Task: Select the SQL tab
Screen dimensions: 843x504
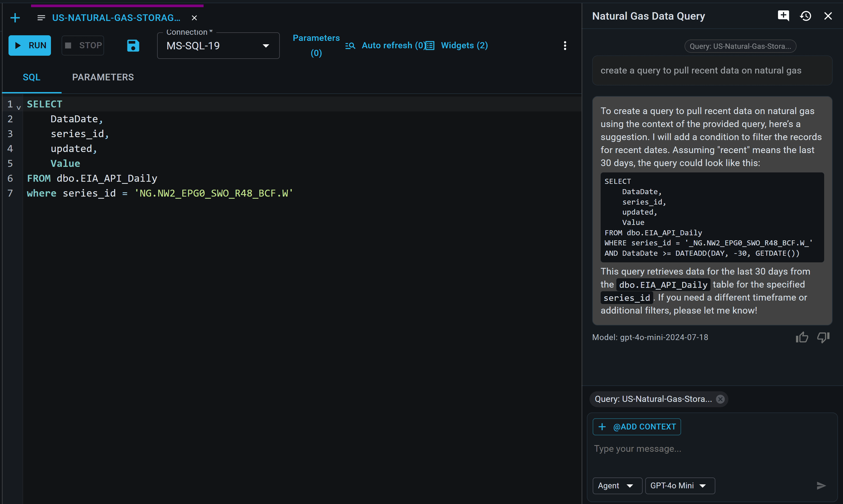Action: [31, 77]
